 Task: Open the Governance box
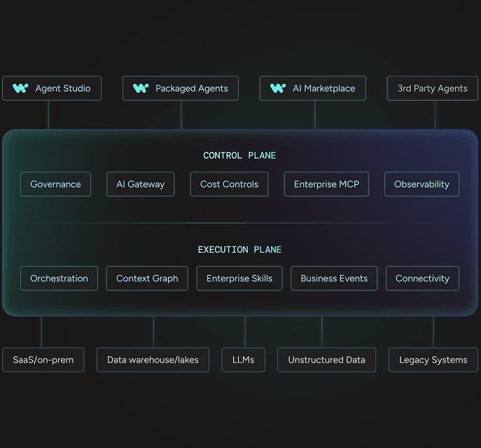pyautogui.click(x=55, y=184)
